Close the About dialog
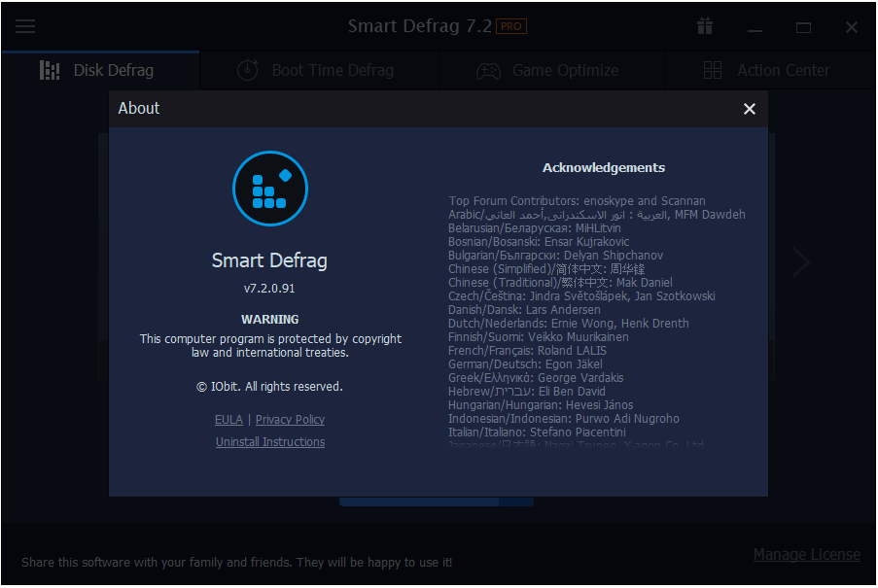The height and width of the screenshot is (588, 878). [750, 109]
